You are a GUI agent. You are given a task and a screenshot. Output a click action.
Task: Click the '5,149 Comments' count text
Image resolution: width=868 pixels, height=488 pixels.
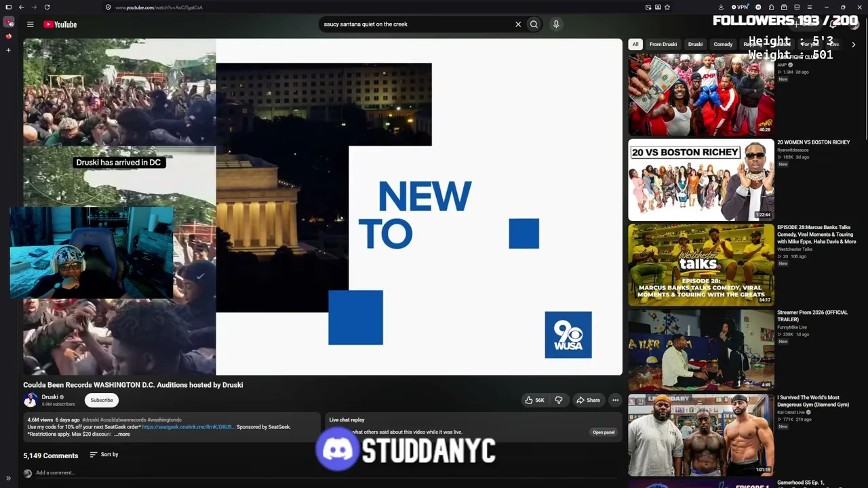tap(51, 455)
